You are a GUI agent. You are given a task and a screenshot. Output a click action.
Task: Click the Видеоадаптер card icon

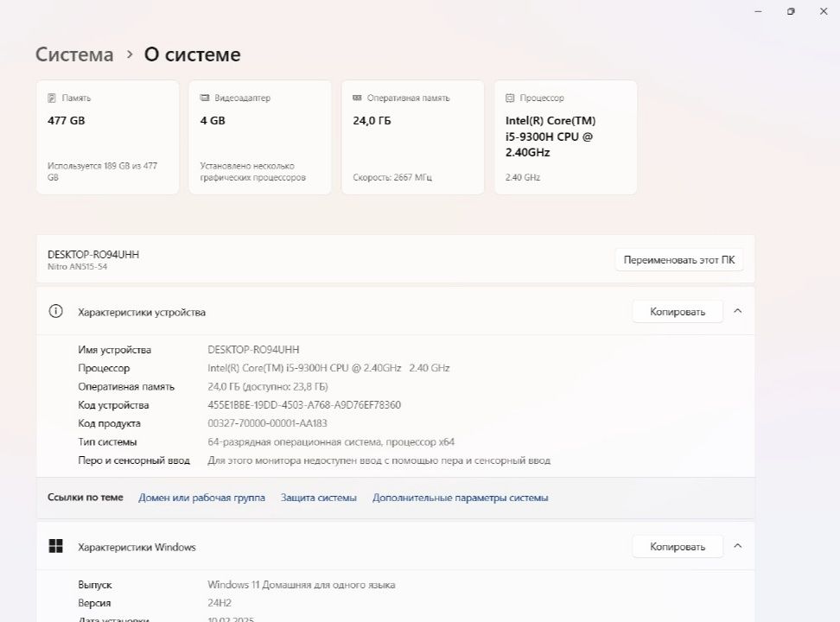coord(205,98)
